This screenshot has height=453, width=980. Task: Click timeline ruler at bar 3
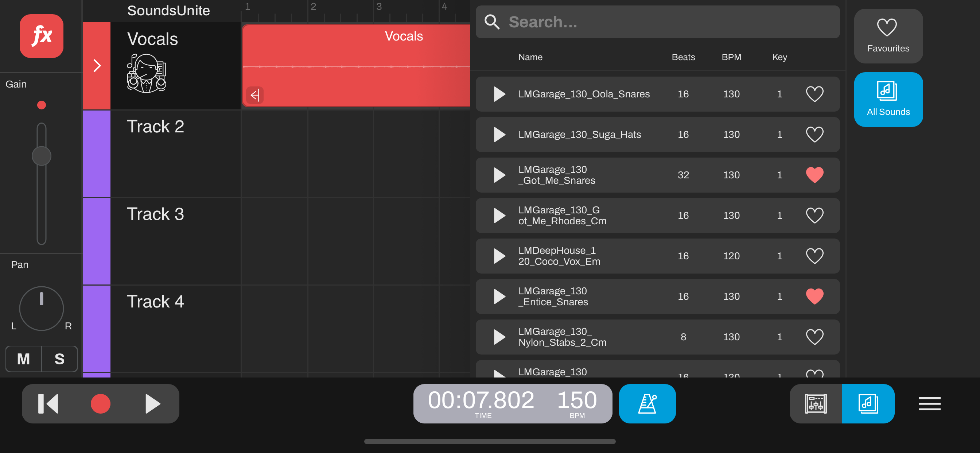pyautogui.click(x=379, y=7)
